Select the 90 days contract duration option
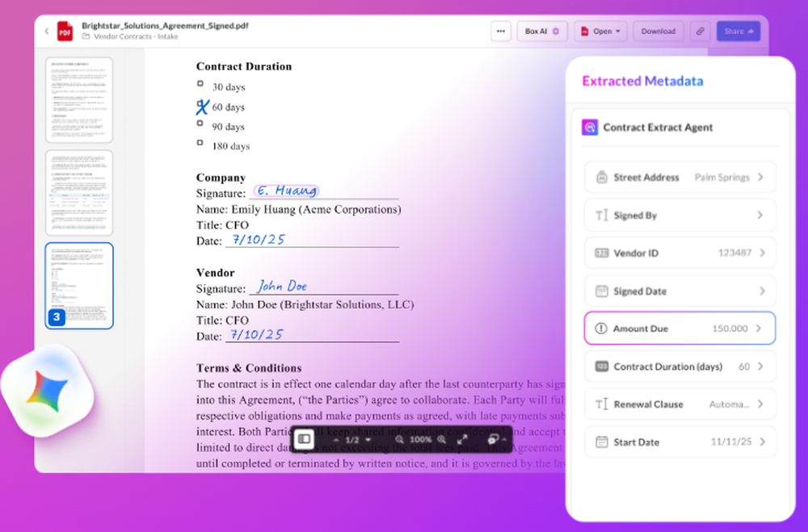The width and height of the screenshot is (808, 532). click(200, 124)
